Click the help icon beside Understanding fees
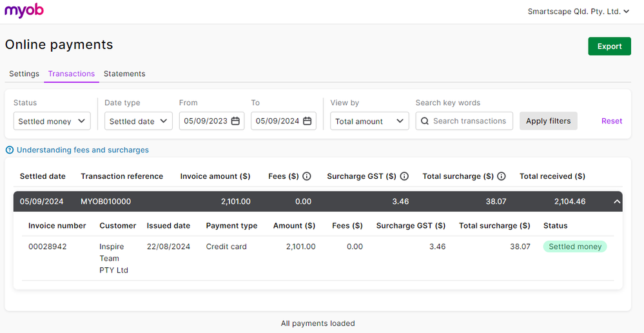The width and height of the screenshot is (644, 333). (x=10, y=150)
